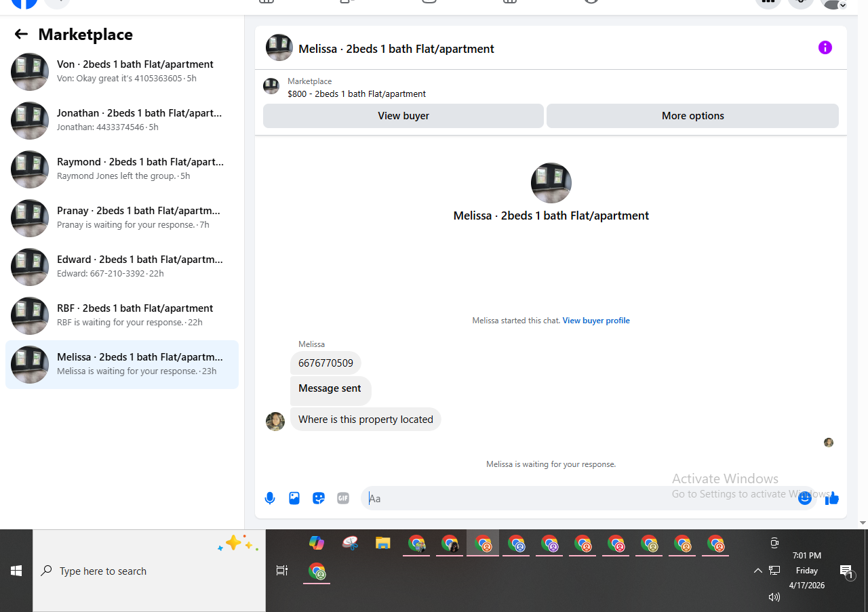Open network status in system tray
Viewport: 868px width, 612px height.
coord(774,571)
